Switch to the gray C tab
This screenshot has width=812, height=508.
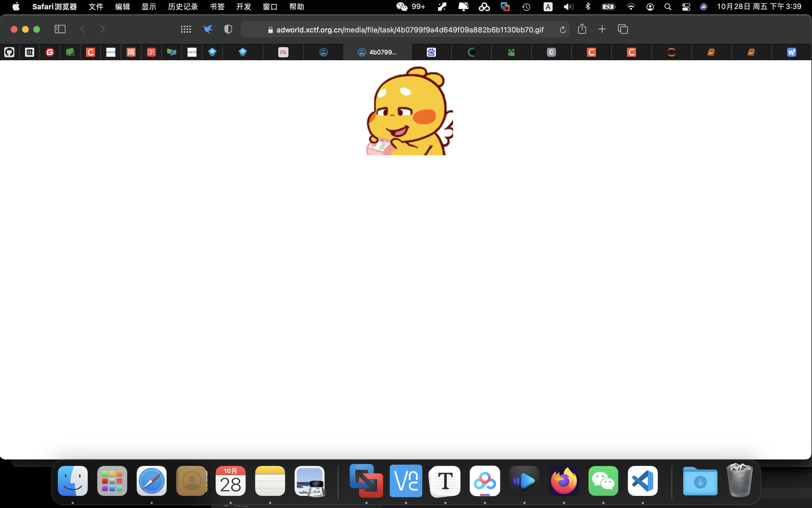point(551,52)
